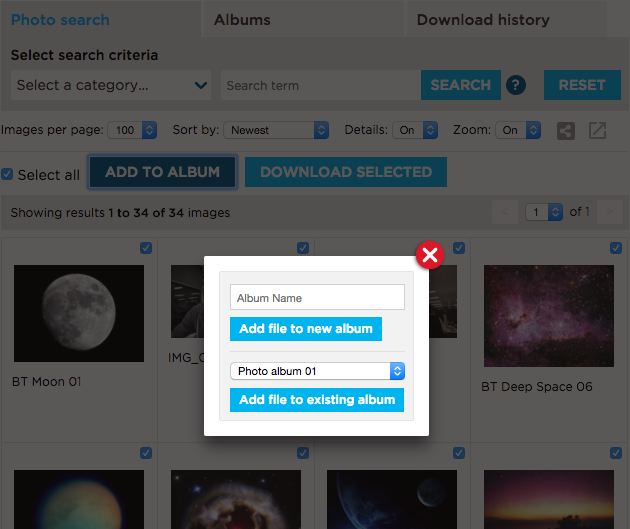This screenshot has height=529, width=630.
Task: Open the external link popout icon
Action: click(x=597, y=131)
